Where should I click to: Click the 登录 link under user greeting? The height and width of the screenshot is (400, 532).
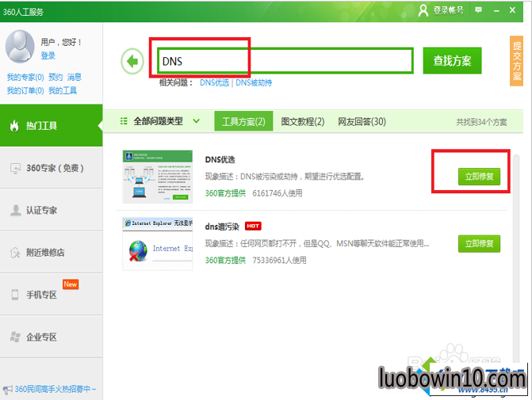click(48, 55)
